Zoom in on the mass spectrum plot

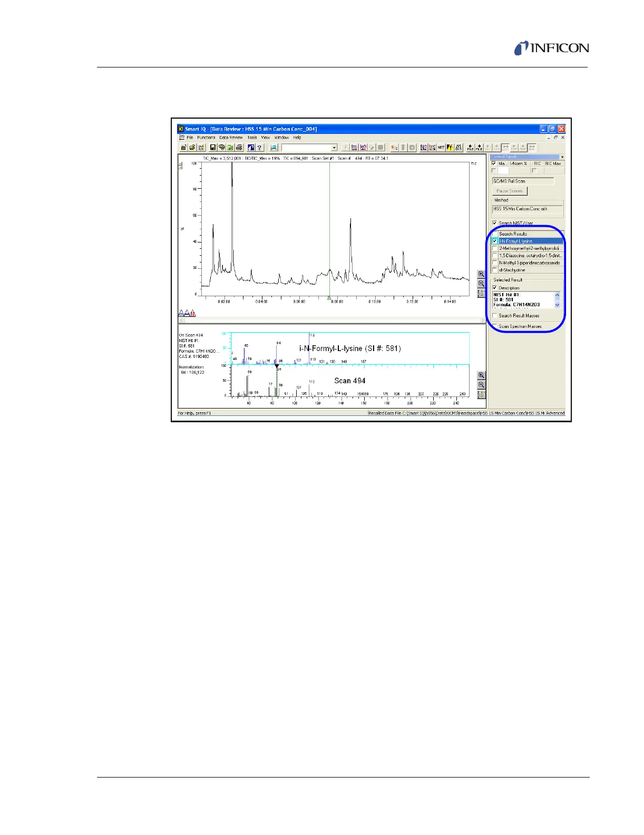[x=481, y=375]
